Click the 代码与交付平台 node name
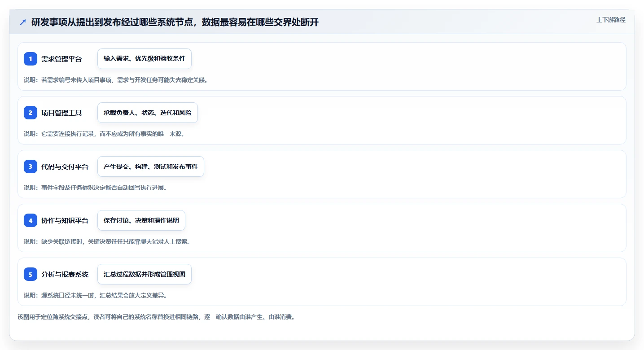The width and height of the screenshot is (644, 350). pyautogui.click(x=65, y=166)
